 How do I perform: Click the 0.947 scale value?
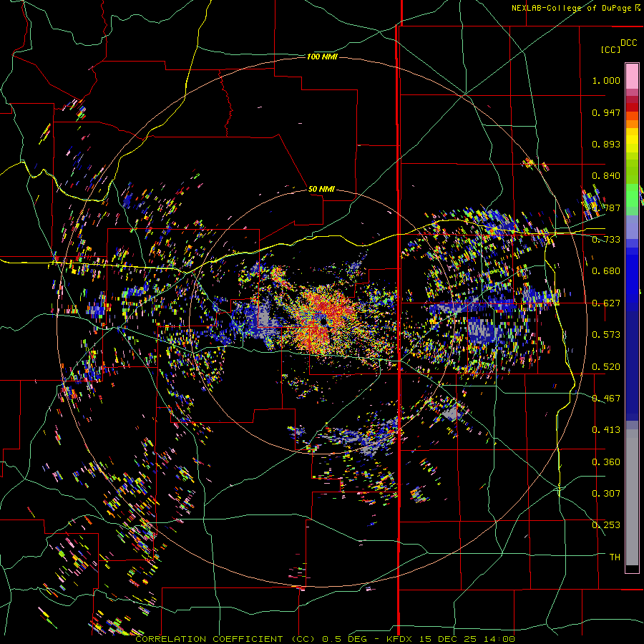click(606, 112)
